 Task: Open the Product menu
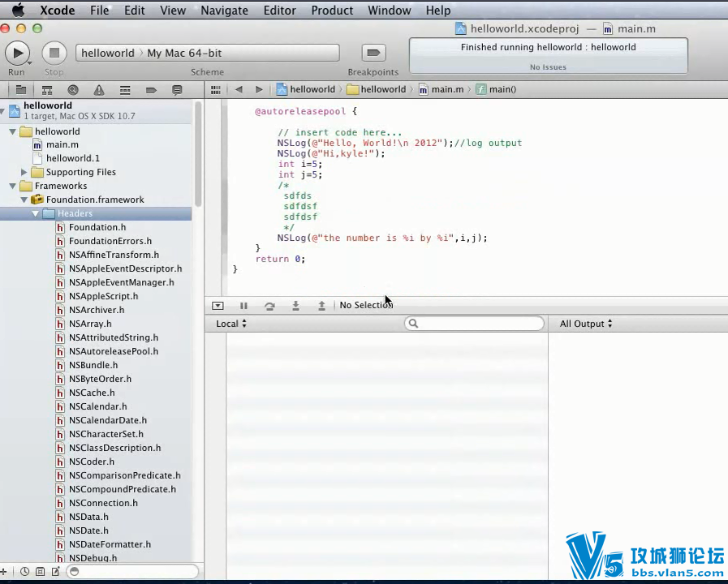(332, 11)
